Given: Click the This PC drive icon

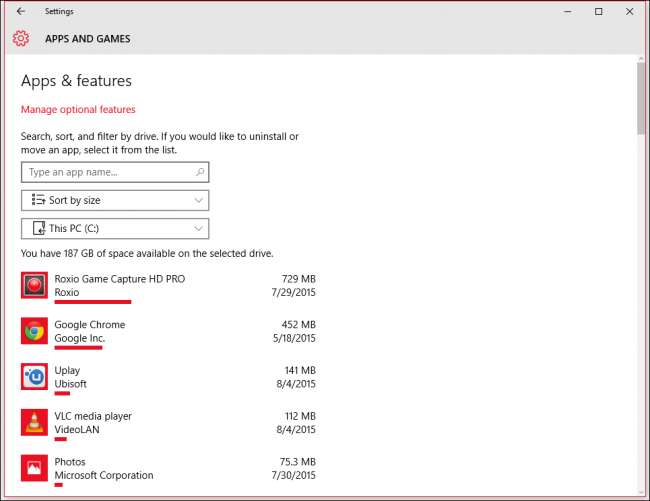Looking at the screenshot, I should click(39, 228).
